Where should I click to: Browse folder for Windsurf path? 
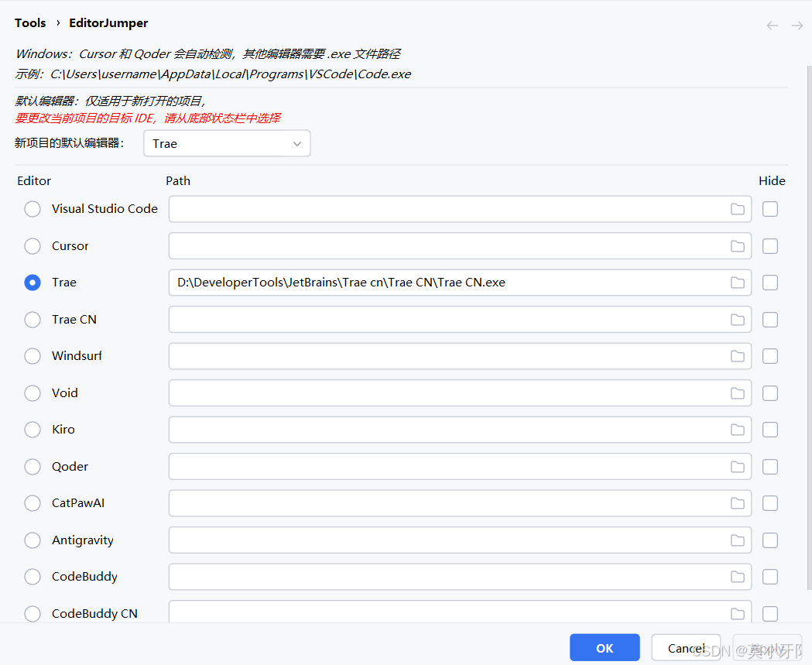738,356
